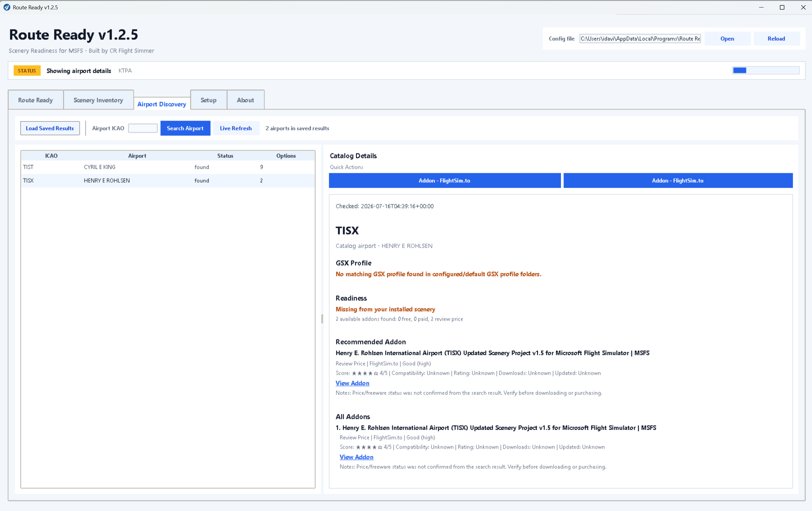
Task: Click the KTPA status text
Action: [125, 71]
